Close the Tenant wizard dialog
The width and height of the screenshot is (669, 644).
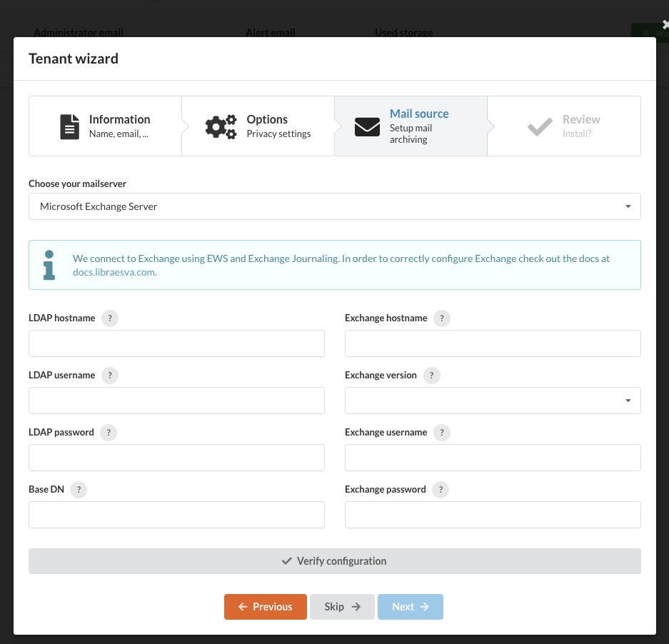(665, 25)
